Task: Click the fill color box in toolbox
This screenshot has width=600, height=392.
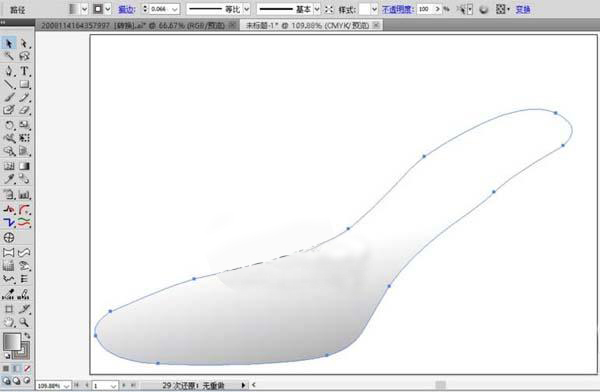Action: point(12,341)
